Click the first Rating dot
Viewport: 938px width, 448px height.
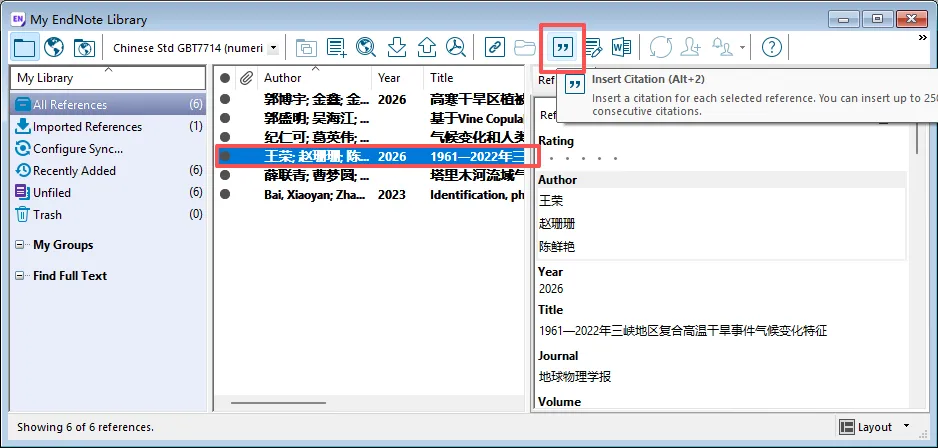click(x=551, y=159)
